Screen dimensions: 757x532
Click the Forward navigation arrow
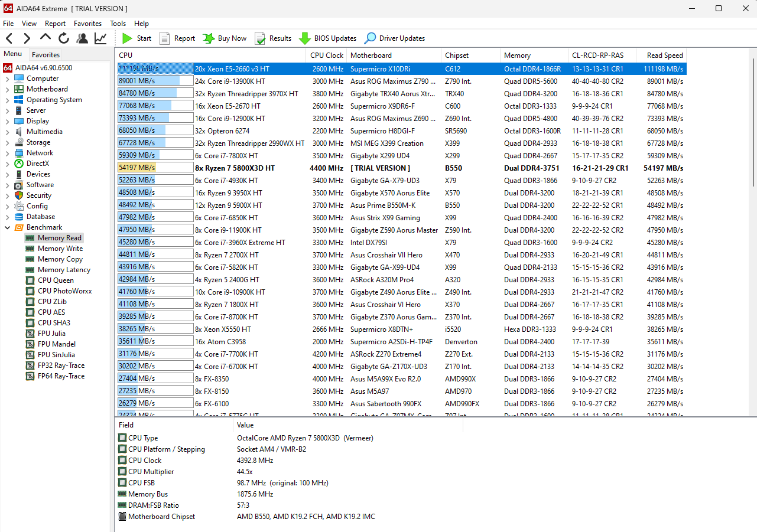click(x=27, y=38)
